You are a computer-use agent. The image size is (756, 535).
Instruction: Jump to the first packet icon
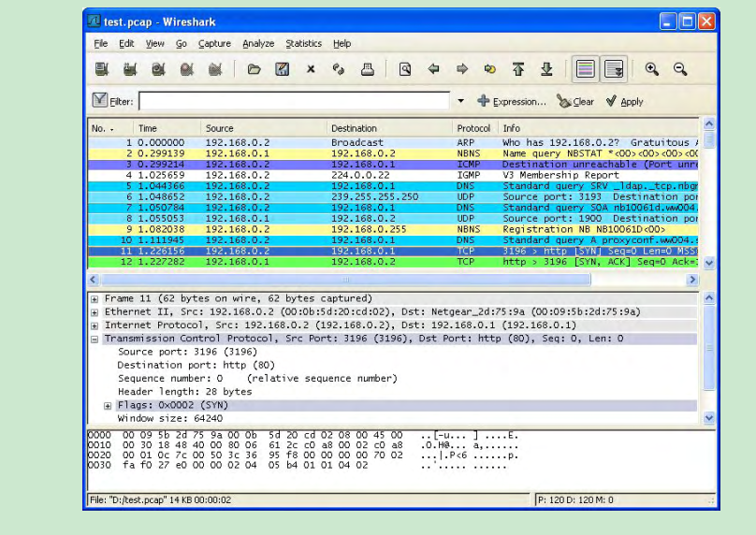[x=517, y=69]
